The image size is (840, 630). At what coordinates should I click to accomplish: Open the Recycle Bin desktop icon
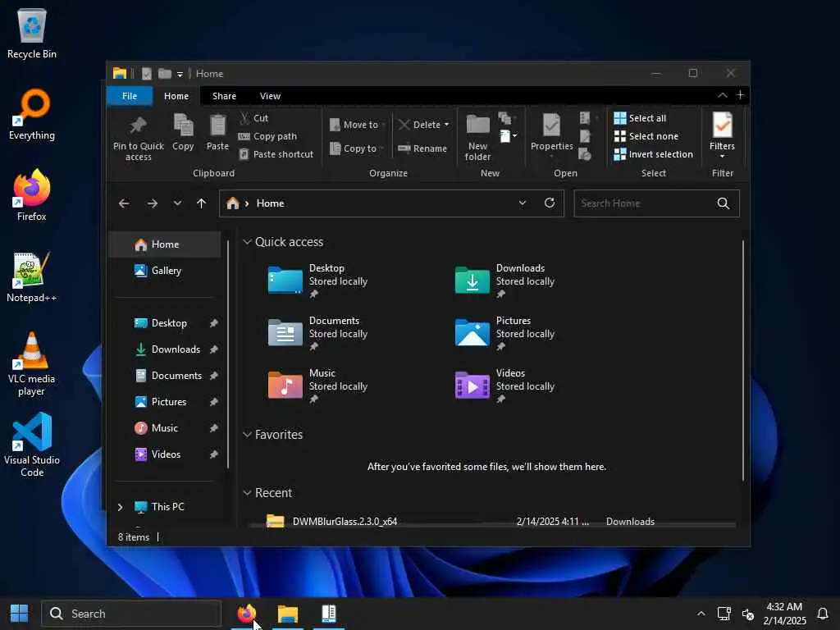point(32,33)
